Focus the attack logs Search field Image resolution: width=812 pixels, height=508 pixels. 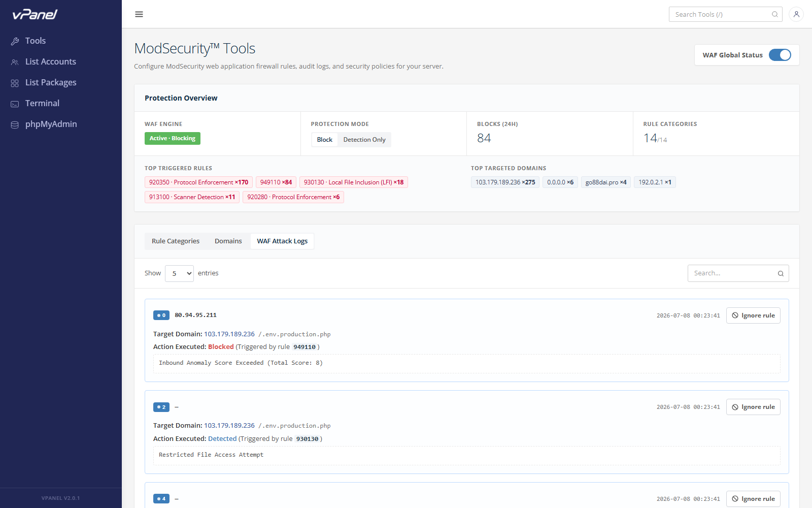coord(738,273)
